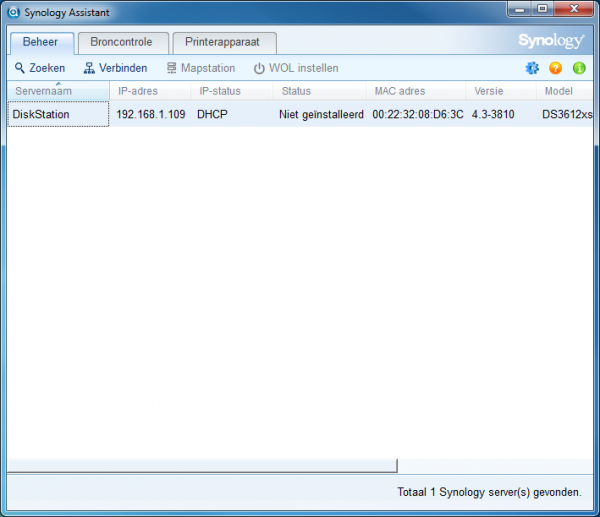
Task: Sort by the IP-status column header
Action: 232,91
